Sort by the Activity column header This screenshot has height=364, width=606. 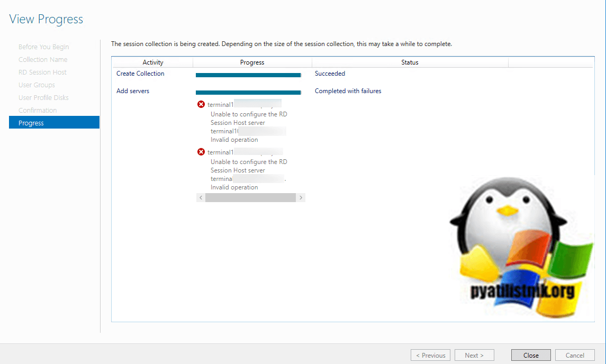click(152, 62)
